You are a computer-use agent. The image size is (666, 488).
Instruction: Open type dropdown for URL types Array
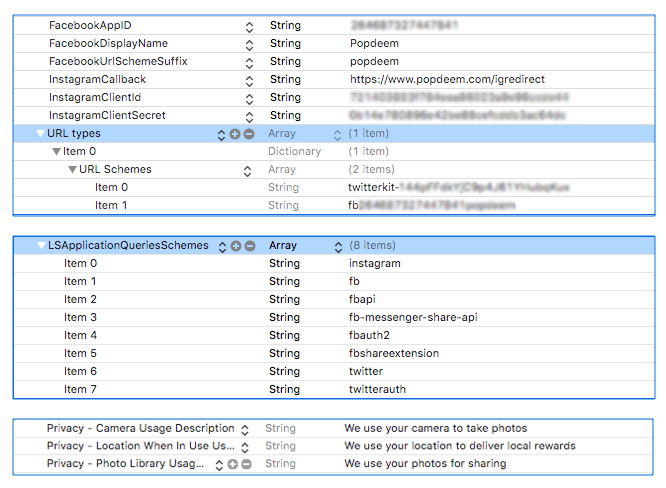tap(337, 135)
